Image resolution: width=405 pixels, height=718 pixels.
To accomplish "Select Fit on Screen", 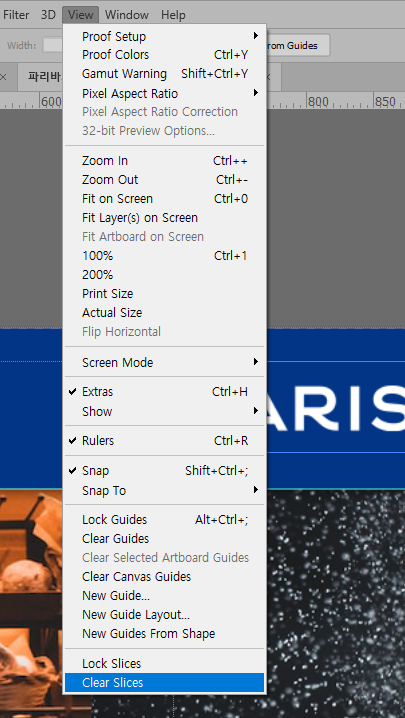I will [164, 199].
